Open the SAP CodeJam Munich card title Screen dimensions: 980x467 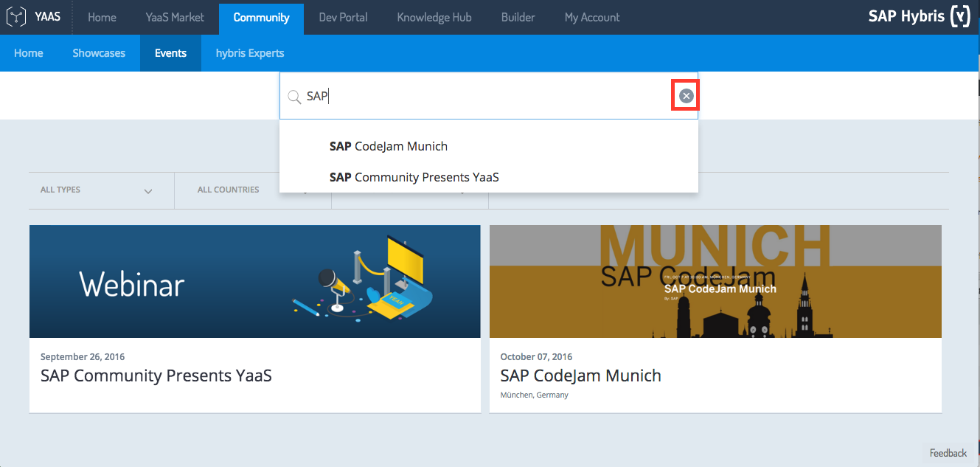(x=581, y=376)
